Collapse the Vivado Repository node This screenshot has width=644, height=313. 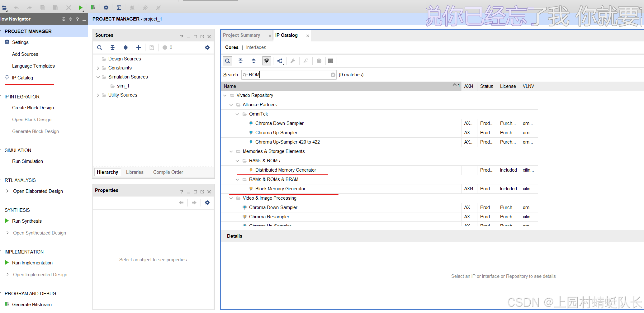click(x=225, y=95)
